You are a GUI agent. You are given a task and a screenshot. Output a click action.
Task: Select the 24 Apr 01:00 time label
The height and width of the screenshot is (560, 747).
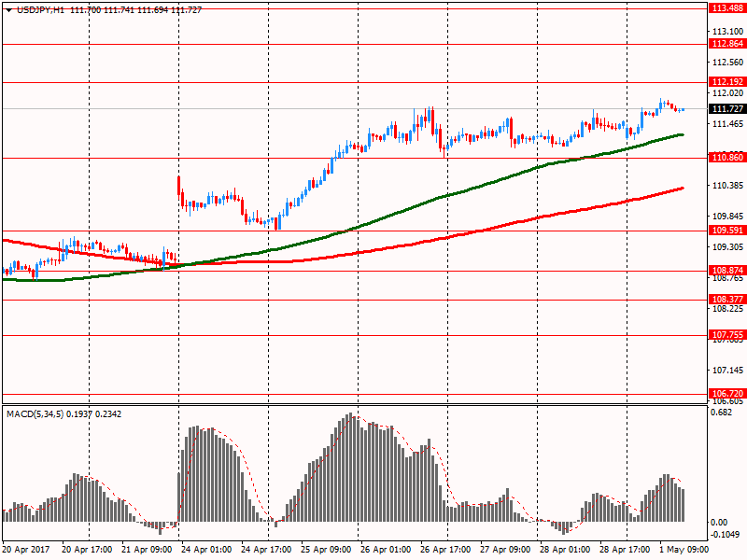coord(206,550)
